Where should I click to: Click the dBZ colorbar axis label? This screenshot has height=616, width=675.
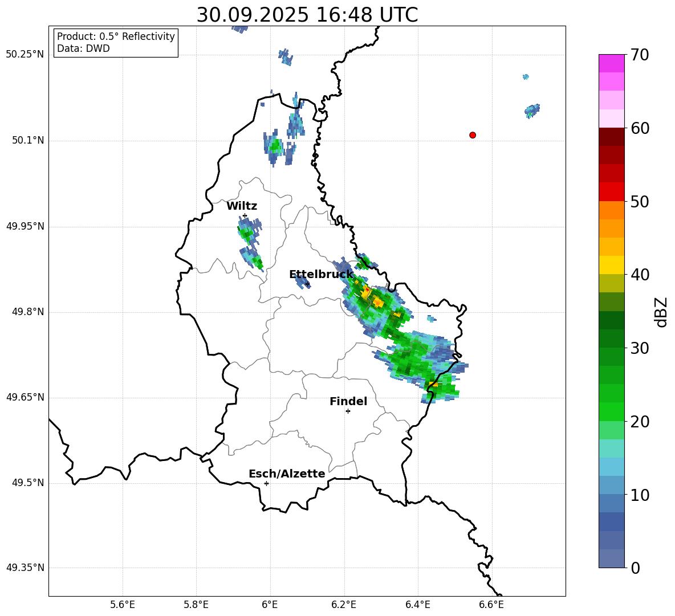click(661, 312)
